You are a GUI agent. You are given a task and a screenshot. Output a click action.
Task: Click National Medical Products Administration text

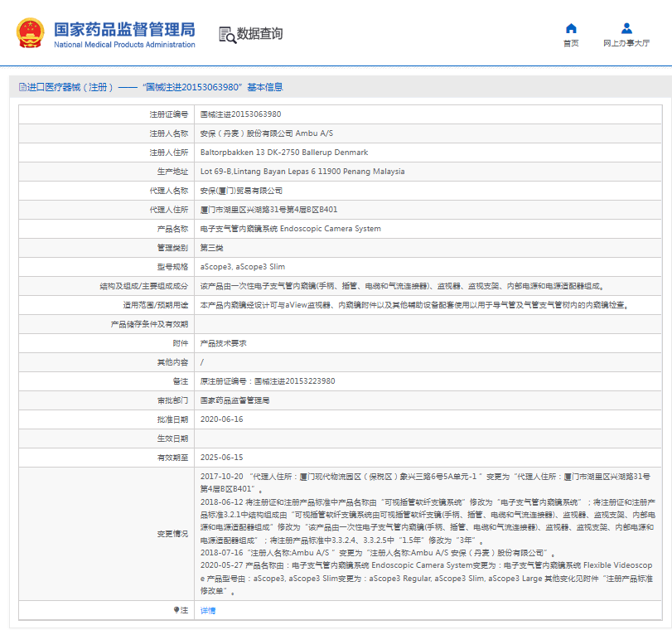[x=124, y=45]
